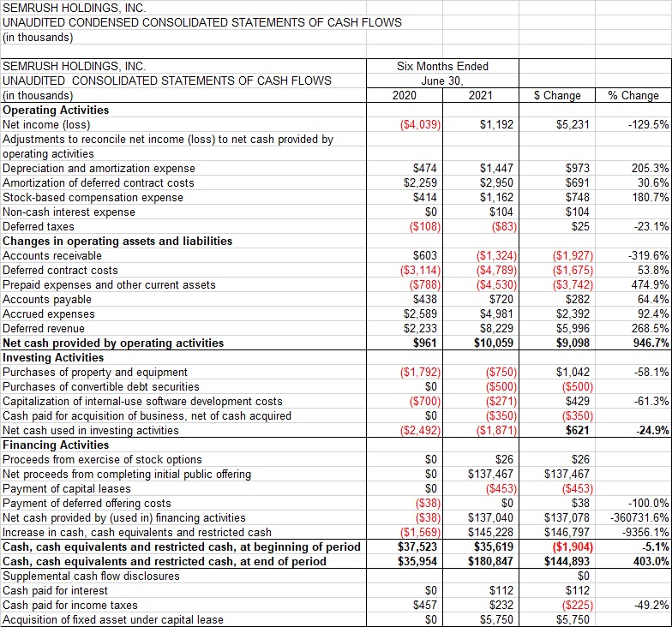Select end of period 2021 cash $180,847

490,562
